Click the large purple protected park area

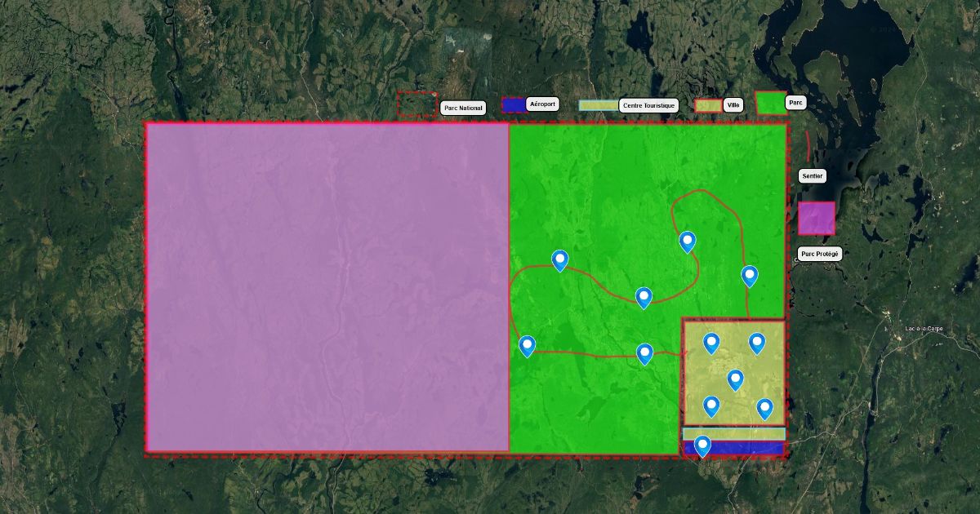(327, 287)
